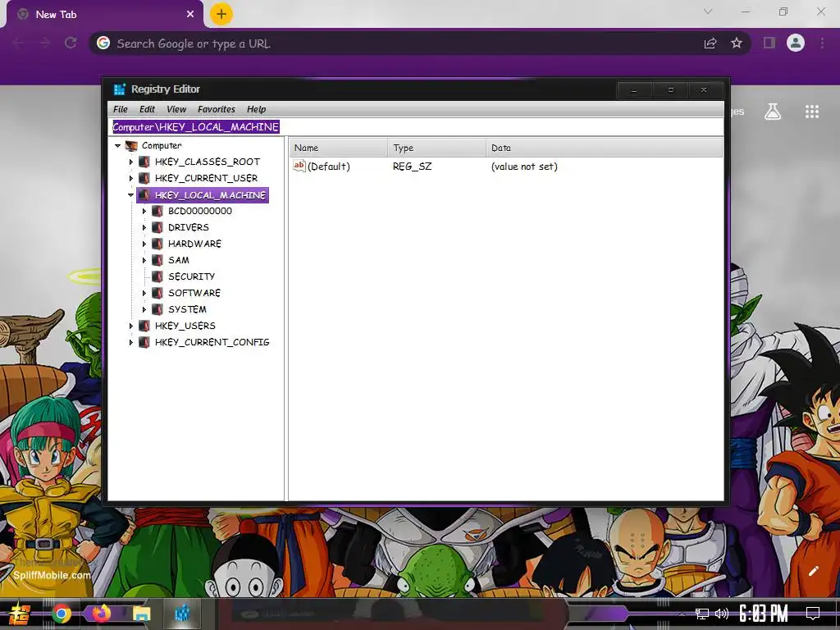Expand the BCD00000000 subkey

pyautogui.click(x=144, y=211)
